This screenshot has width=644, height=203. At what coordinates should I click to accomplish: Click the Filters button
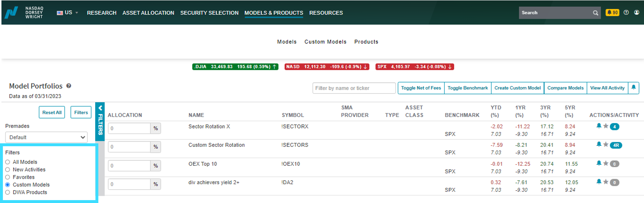[x=81, y=112]
